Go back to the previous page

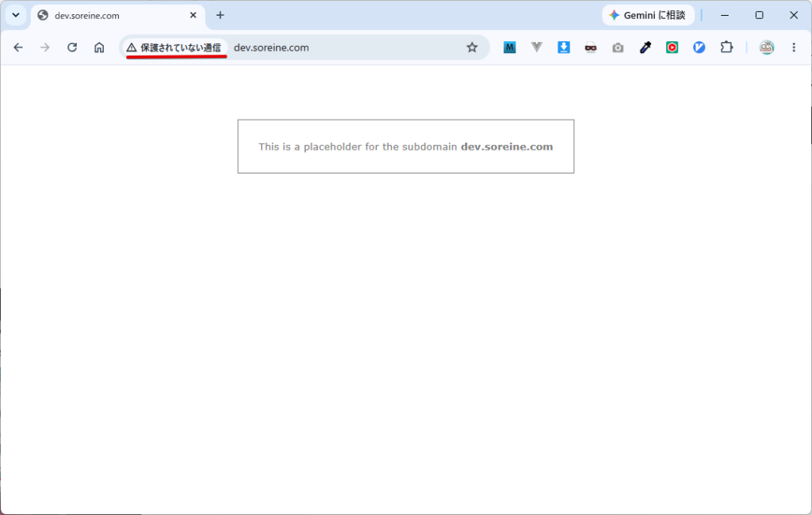(x=18, y=48)
